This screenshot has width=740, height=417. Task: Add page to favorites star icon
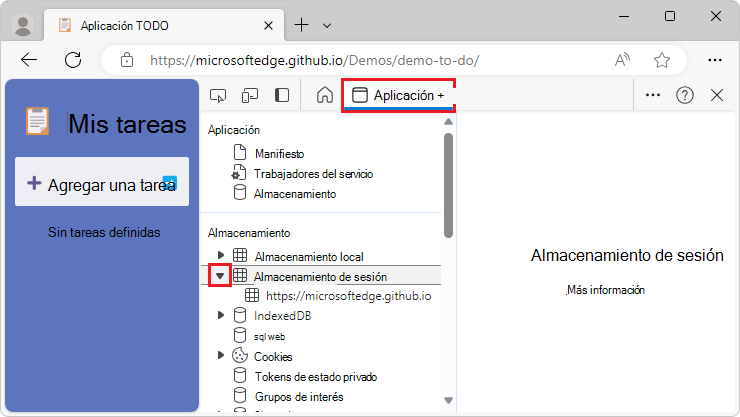[x=662, y=60]
